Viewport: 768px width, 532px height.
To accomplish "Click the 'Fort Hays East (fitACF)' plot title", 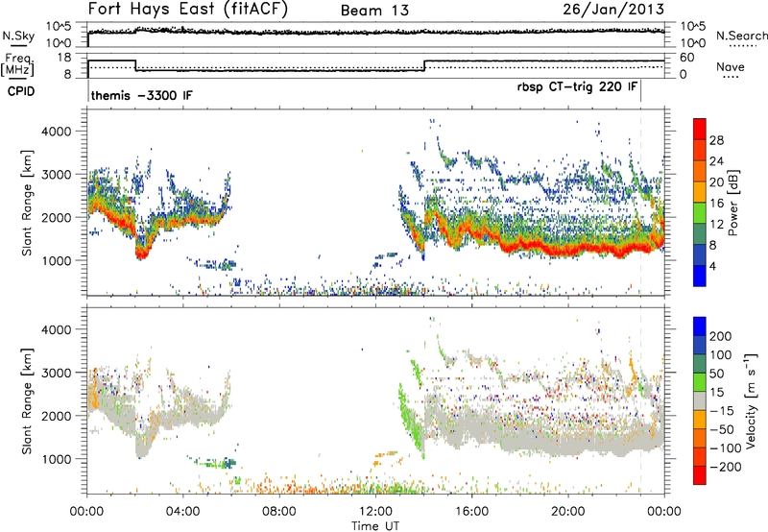I will [188, 10].
